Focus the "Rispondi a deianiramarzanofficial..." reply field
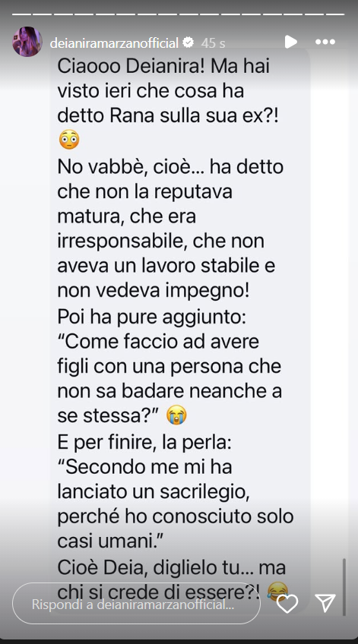The image size is (358, 644). pyautogui.click(x=137, y=605)
